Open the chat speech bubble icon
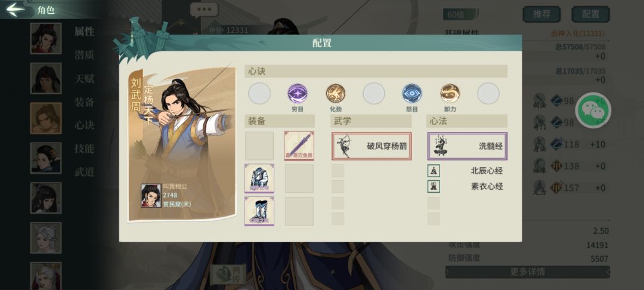The width and height of the screenshot is (644, 290). (204, 10)
